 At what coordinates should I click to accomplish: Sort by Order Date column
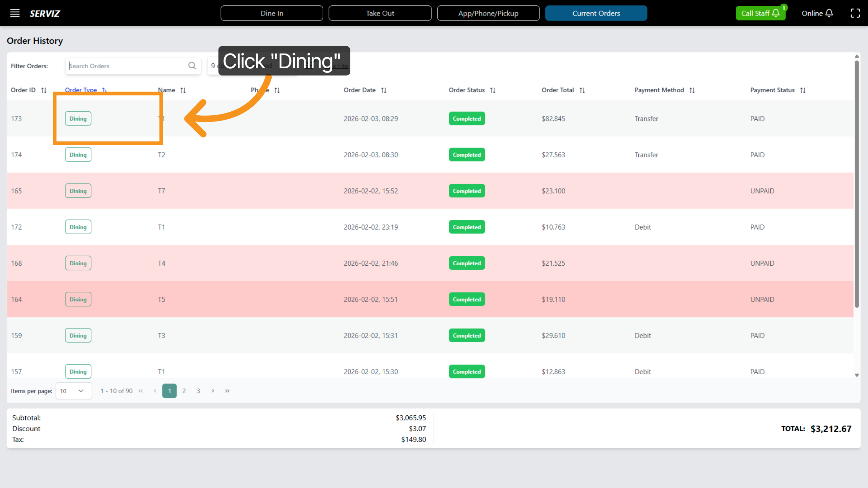point(384,90)
